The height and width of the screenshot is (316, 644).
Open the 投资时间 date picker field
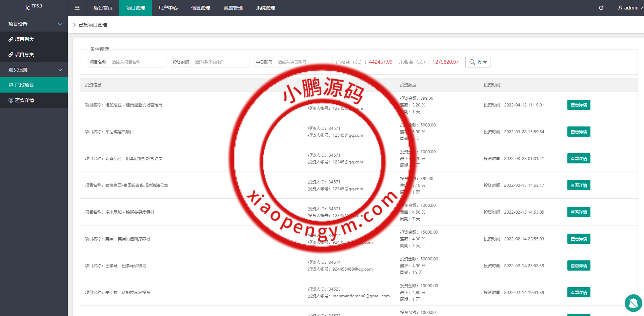tap(220, 62)
